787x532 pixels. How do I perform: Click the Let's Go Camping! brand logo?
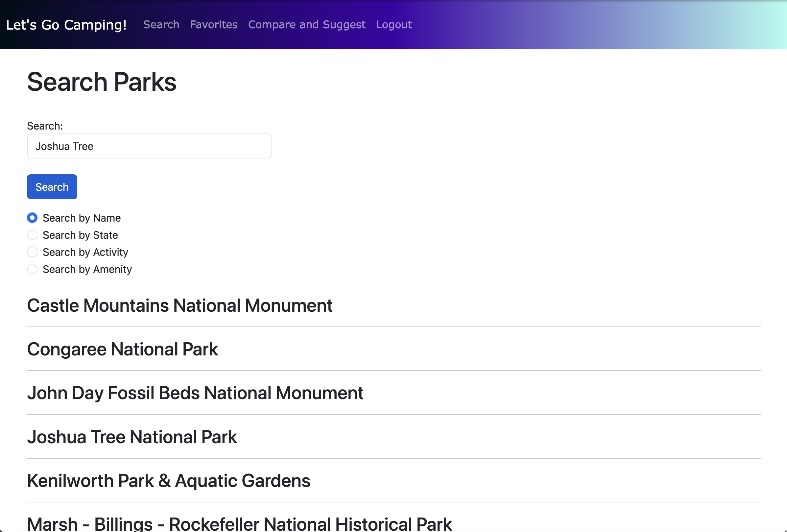(x=66, y=25)
